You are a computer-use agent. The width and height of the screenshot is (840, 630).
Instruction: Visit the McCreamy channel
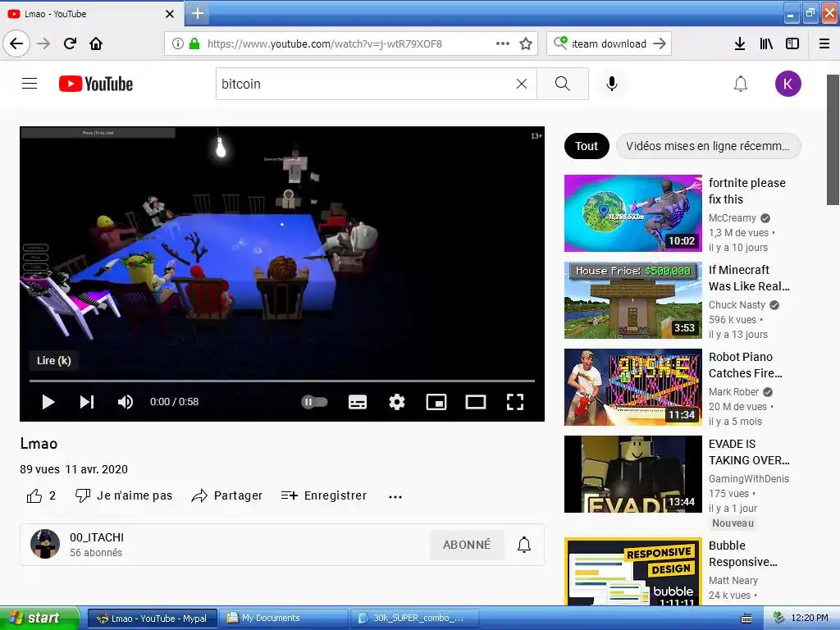[733, 218]
